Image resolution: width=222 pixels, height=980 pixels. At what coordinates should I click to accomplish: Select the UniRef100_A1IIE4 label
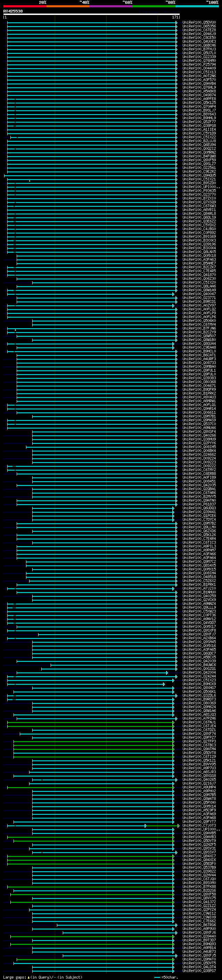[x=199, y=129]
